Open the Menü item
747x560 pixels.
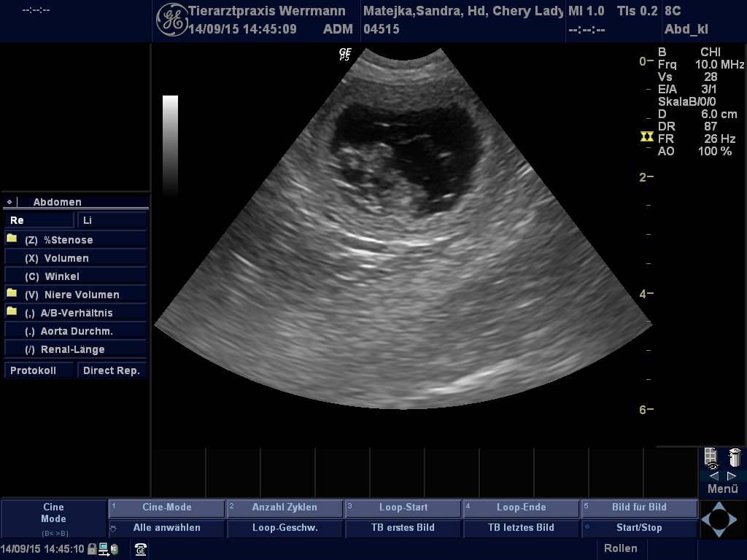coord(722,489)
